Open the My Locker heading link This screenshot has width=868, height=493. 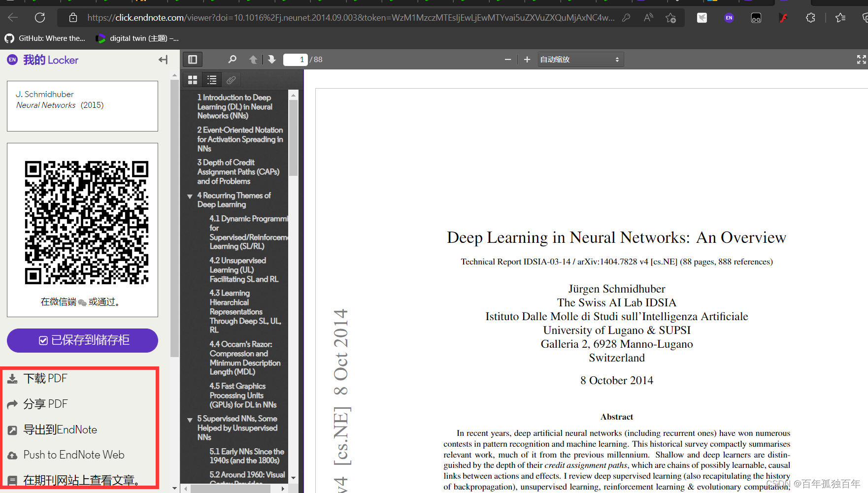(51, 60)
